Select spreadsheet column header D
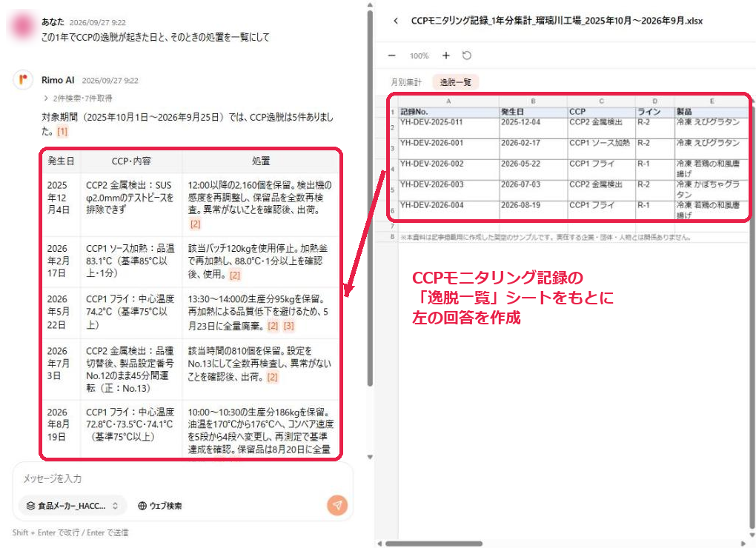This screenshot has height=548, width=756. click(654, 101)
